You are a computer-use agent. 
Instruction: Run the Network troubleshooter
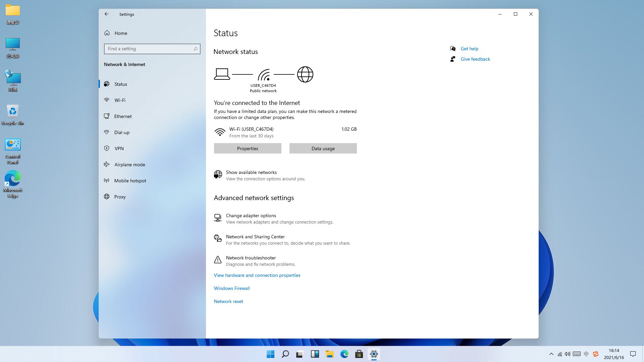[251, 258]
